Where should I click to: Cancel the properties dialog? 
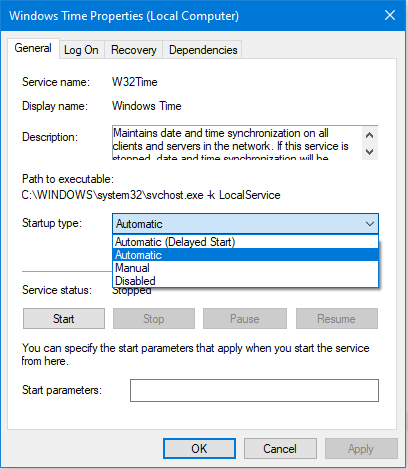[x=280, y=449]
